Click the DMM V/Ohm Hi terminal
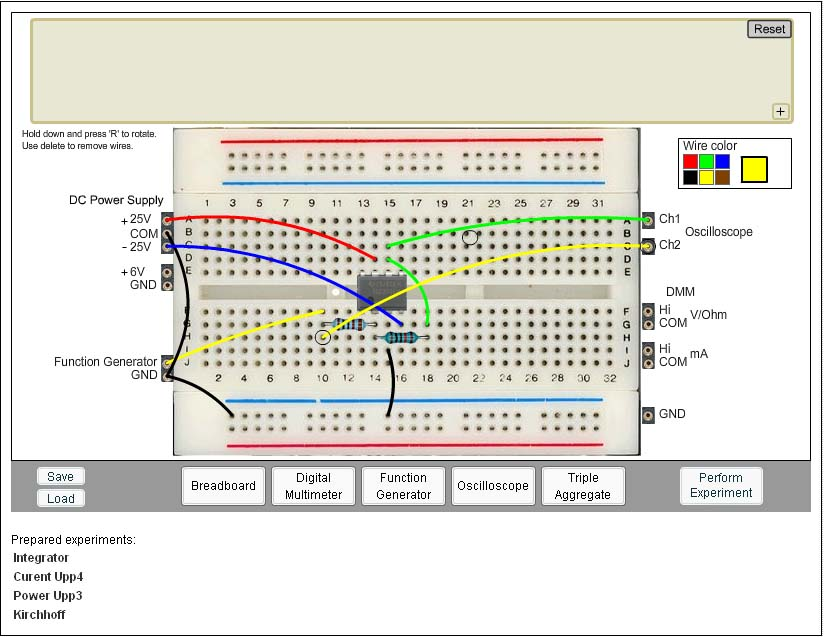Viewport: 824px width, 637px height. pos(648,311)
